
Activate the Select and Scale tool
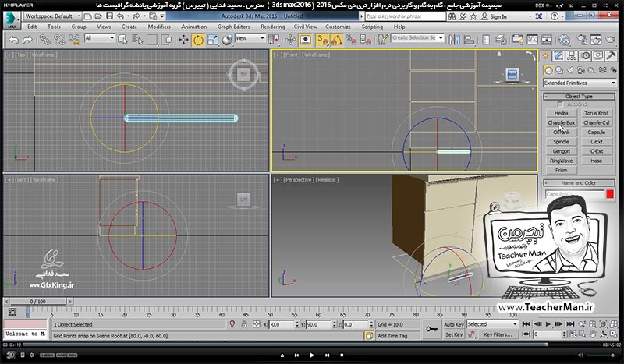pyautogui.click(x=212, y=40)
